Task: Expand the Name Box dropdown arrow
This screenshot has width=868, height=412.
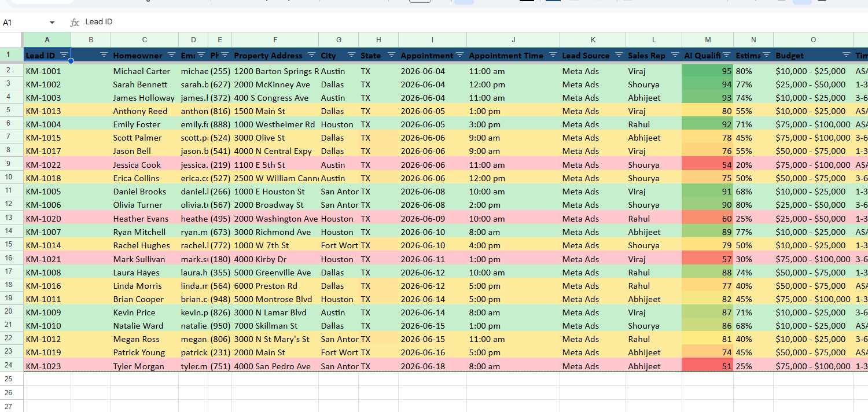Action: (x=52, y=22)
